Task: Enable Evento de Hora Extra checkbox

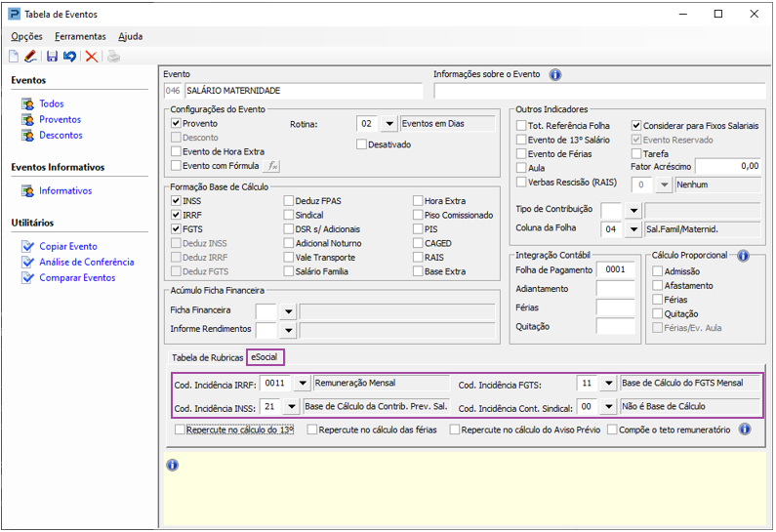Action: [x=176, y=151]
